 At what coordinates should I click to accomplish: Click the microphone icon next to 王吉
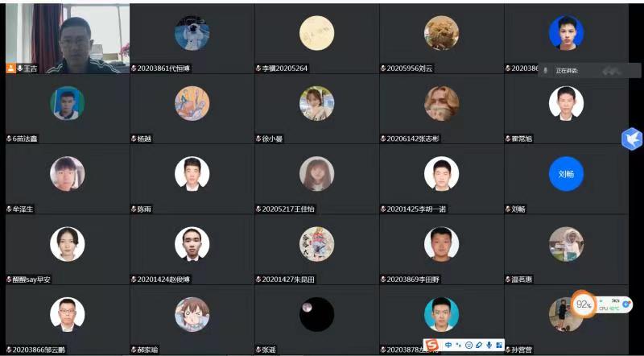coord(19,68)
